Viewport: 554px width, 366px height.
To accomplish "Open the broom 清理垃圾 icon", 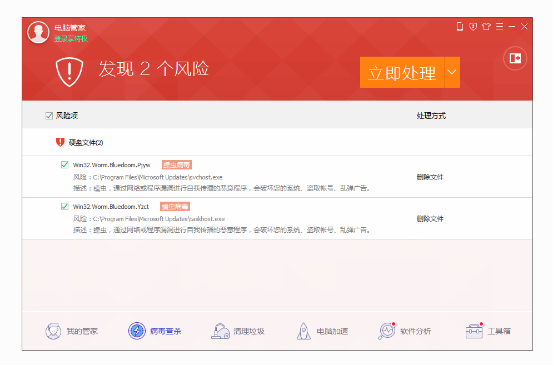I will click(x=220, y=331).
